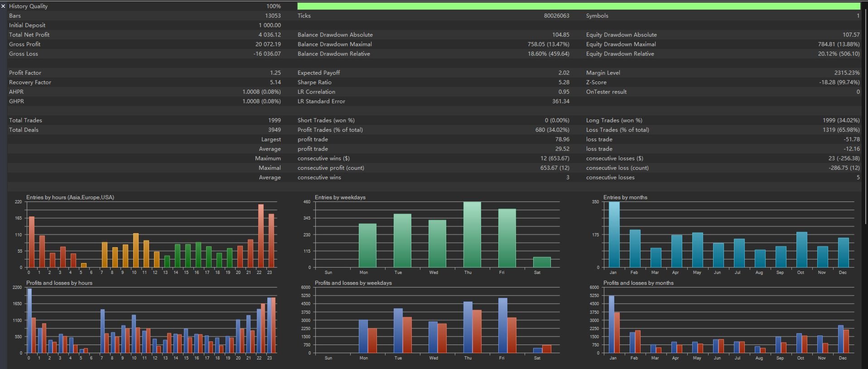Click the green History Quality progress bar

(x=579, y=6)
